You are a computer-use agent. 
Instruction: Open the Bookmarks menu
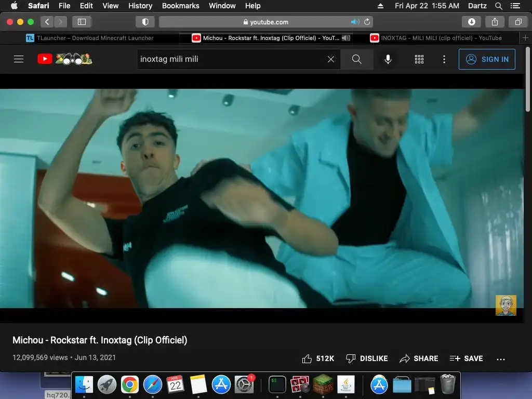(180, 6)
